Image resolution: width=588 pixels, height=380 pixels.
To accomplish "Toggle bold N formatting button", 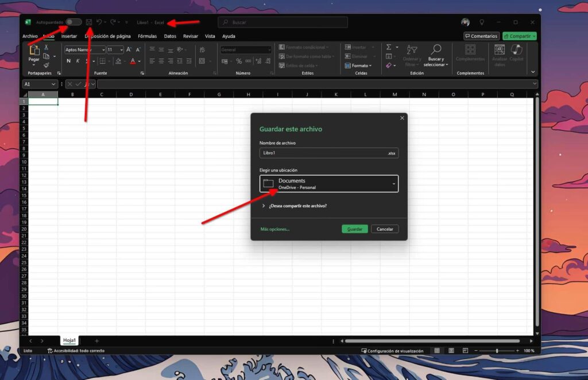I will (68, 61).
